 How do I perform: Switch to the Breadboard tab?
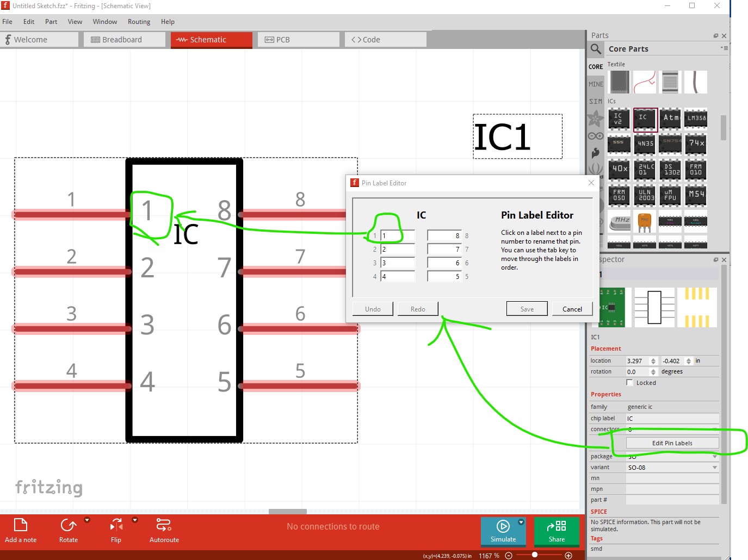pyautogui.click(x=124, y=40)
